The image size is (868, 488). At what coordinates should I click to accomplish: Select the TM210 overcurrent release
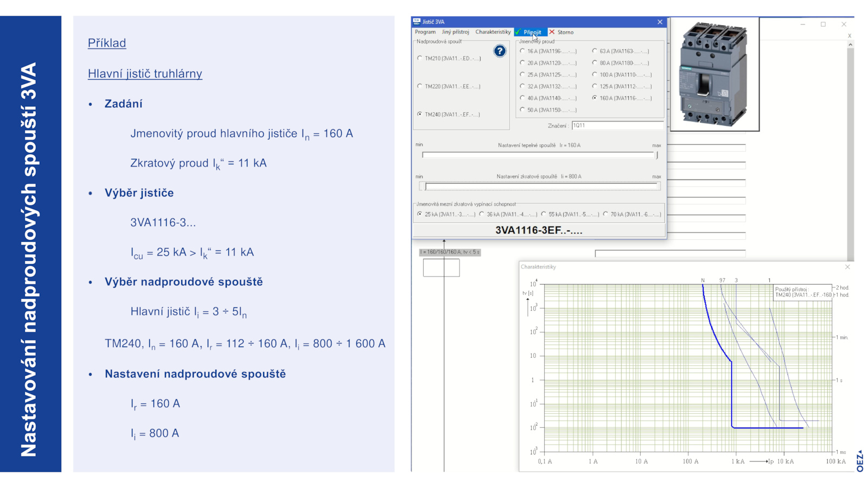click(449, 58)
